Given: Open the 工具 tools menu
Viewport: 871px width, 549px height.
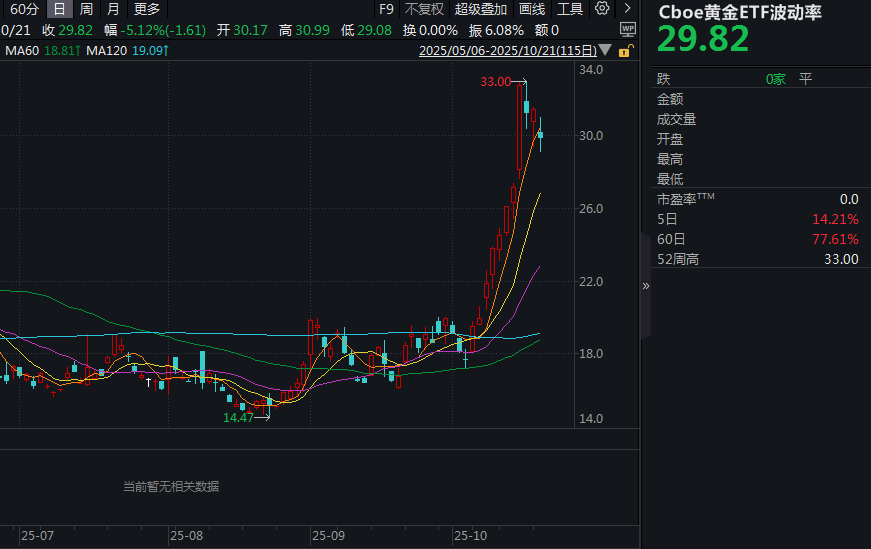Looking at the screenshot, I should (570, 9).
